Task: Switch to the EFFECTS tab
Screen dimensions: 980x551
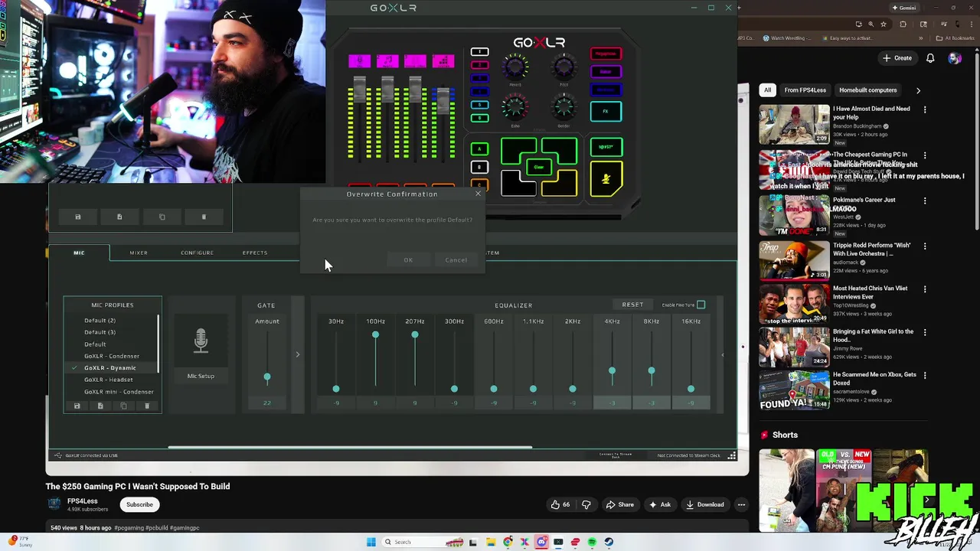Action: pos(255,253)
